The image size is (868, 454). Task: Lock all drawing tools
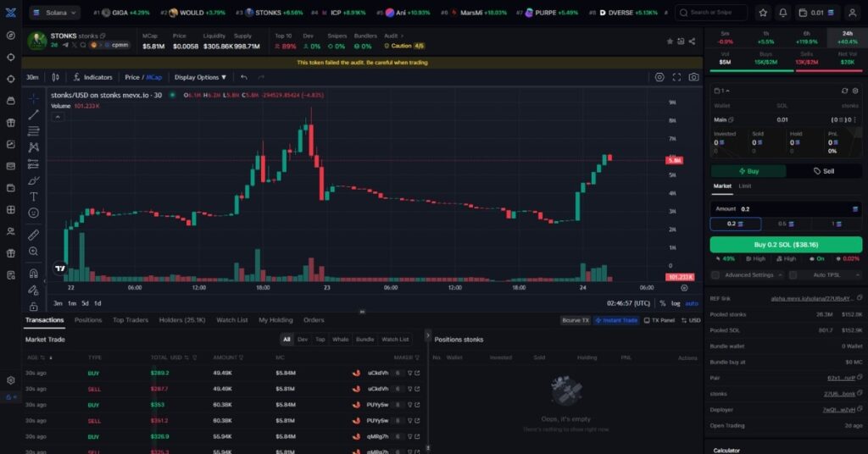click(x=34, y=307)
